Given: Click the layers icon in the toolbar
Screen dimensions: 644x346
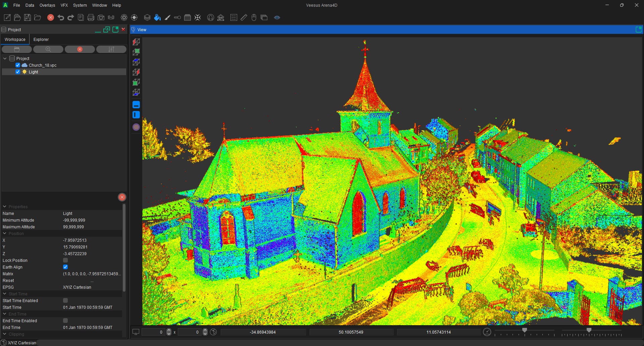Looking at the screenshot, I should (x=147, y=17).
